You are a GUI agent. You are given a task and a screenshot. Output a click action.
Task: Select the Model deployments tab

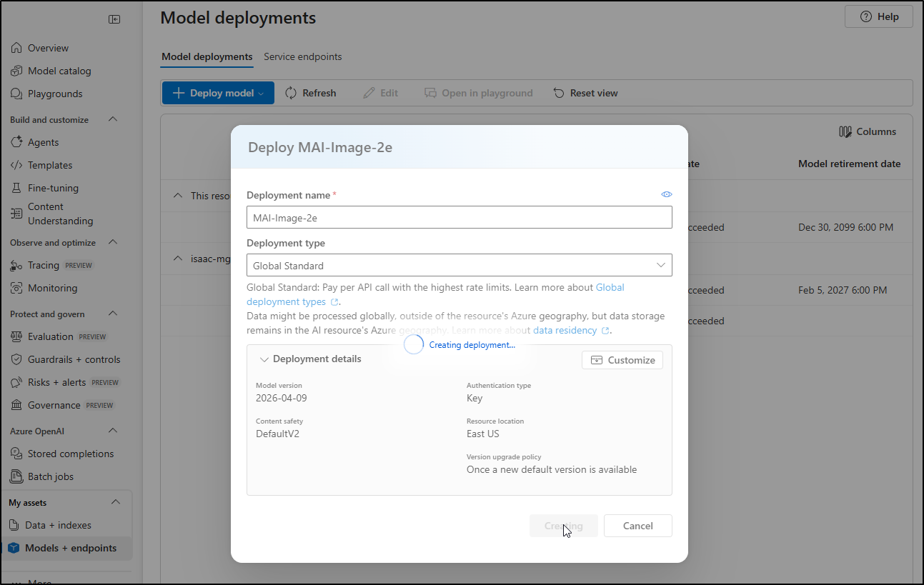click(x=207, y=56)
